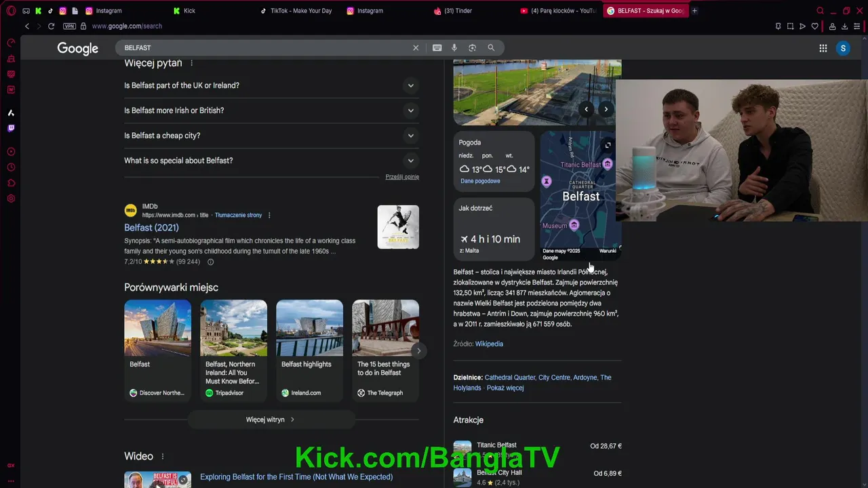The width and height of the screenshot is (868, 488).
Task: Open options menu next to Wideo heading
Action: [162, 457]
